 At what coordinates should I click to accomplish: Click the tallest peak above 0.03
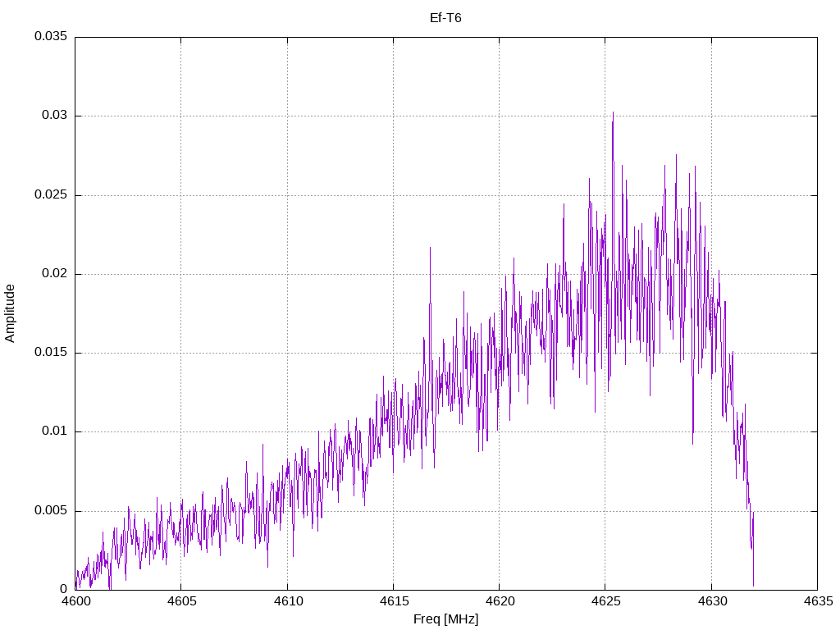pyautogui.click(x=613, y=114)
